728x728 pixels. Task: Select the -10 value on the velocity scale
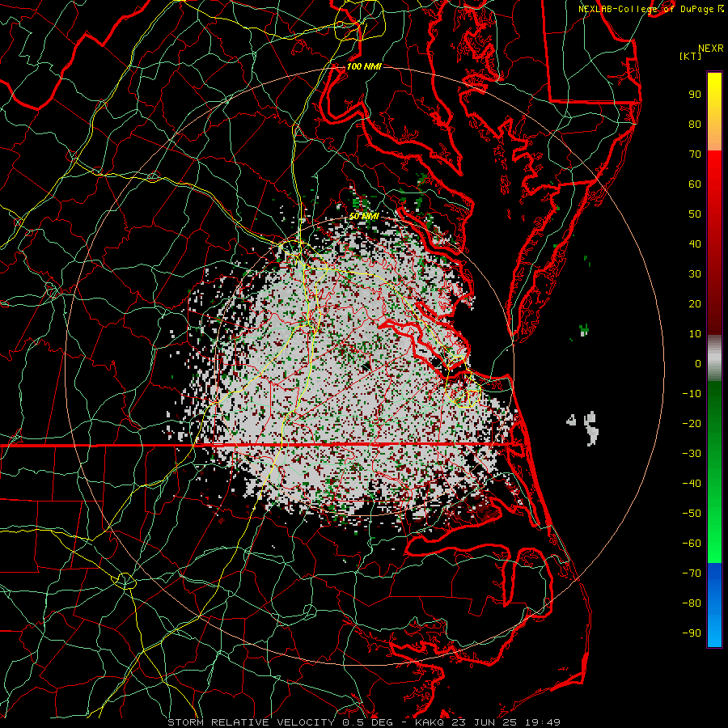pyautogui.click(x=692, y=394)
